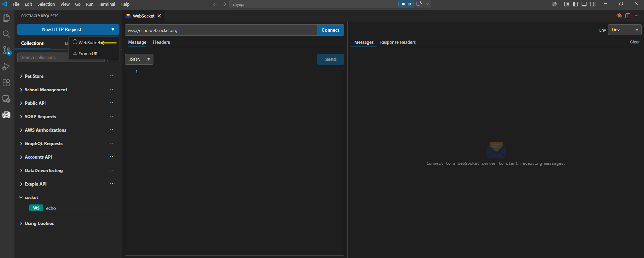The image size is (644, 258).
Task: Toggle the bottom Panel layout icon
Action: (584, 4)
